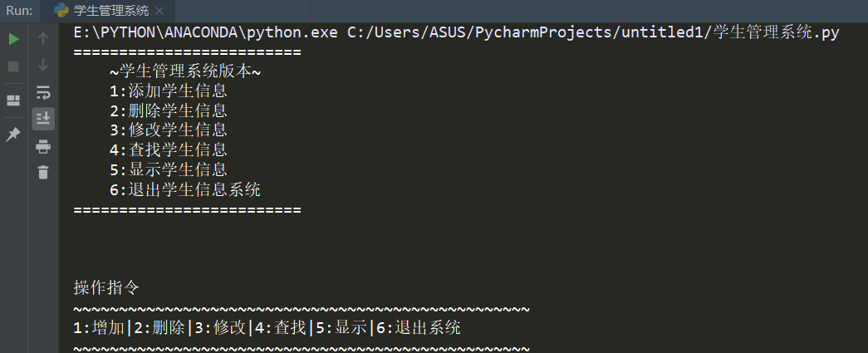Close the 学生管理系统 run tab
This screenshot has width=868, height=353.
click(159, 11)
